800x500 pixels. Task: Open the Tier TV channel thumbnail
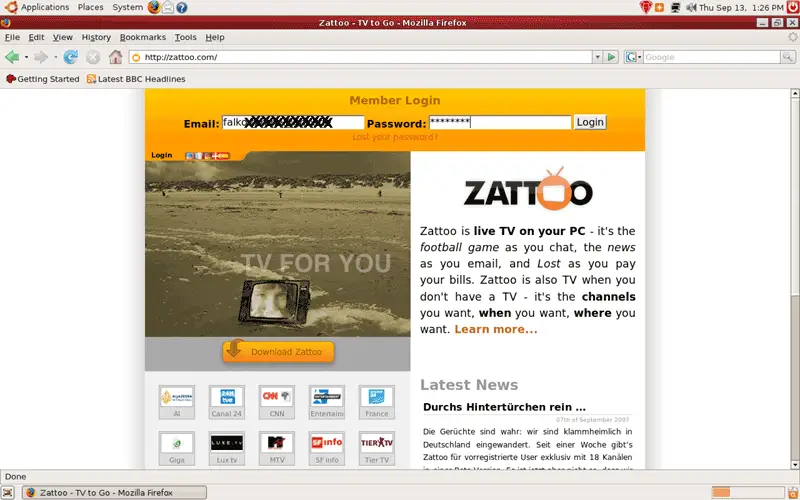(x=377, y=448)
